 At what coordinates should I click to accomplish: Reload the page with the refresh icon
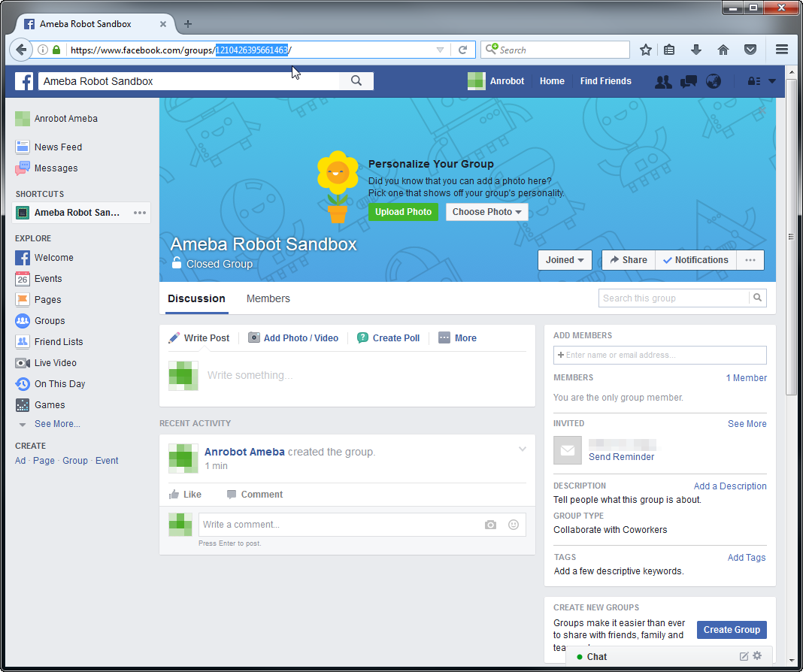pos(462,50)
